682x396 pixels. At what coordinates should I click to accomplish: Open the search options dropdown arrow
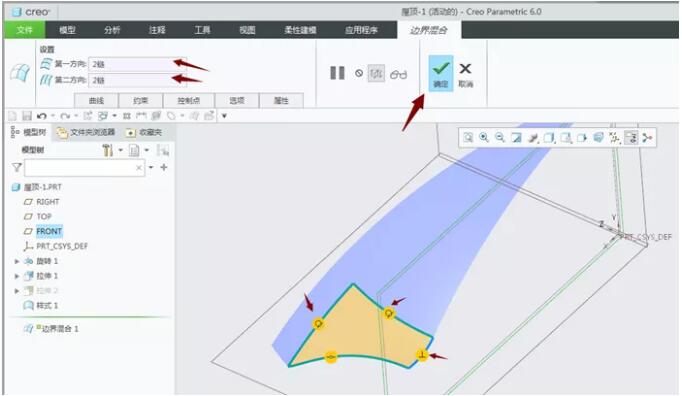coord(151,168)
